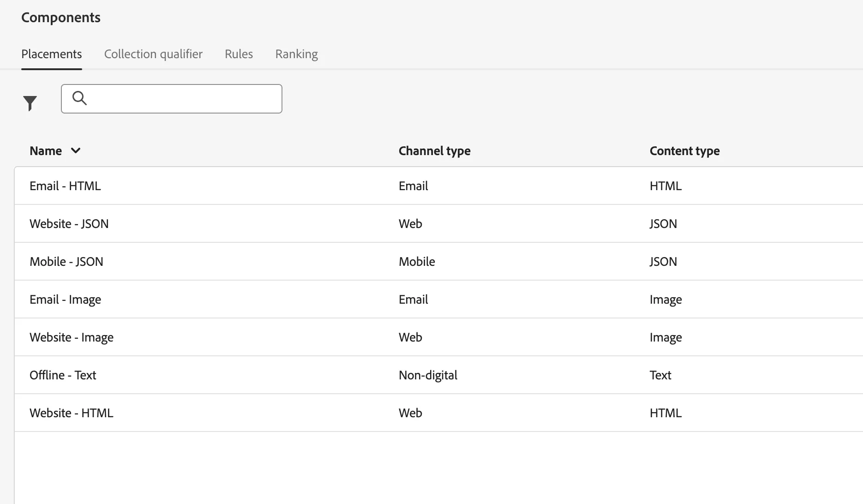The width and height of the screenshot is (863, 504).
Task: Open the Email - HTML placement
Action: (x=65, y=186)
